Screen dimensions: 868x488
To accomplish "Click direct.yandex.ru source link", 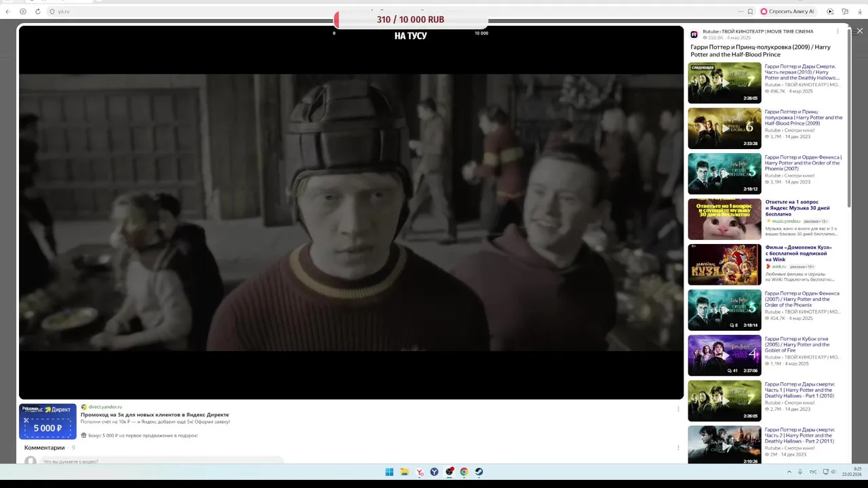I will click(105, 407).
